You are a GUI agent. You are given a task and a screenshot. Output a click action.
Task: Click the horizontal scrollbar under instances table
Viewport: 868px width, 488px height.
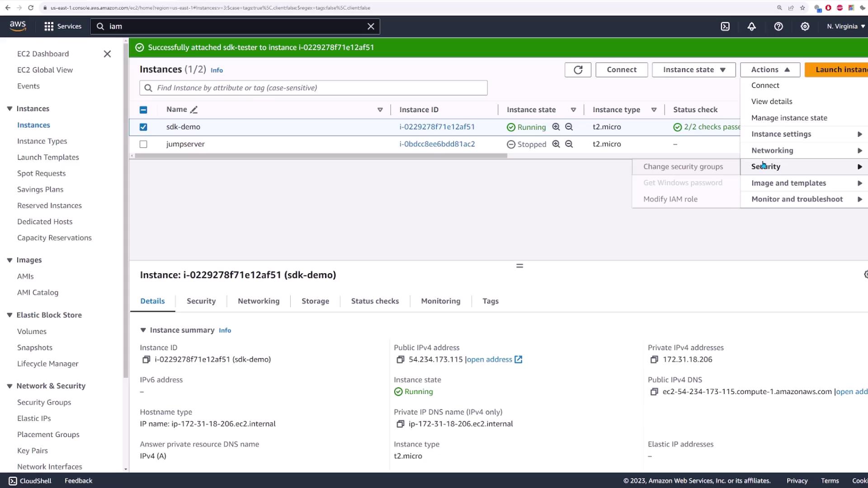[x=321, y=156]
